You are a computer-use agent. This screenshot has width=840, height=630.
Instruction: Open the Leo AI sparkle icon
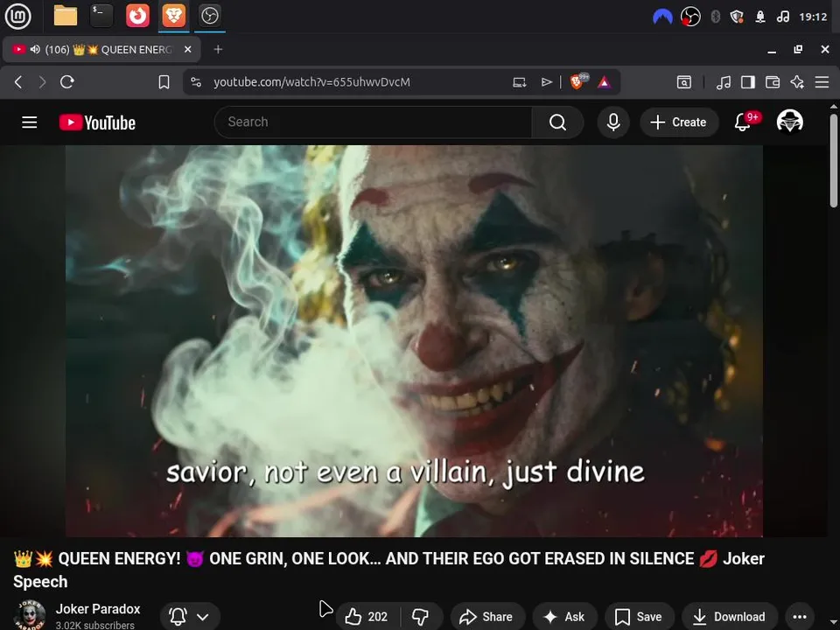pos(797,82)
